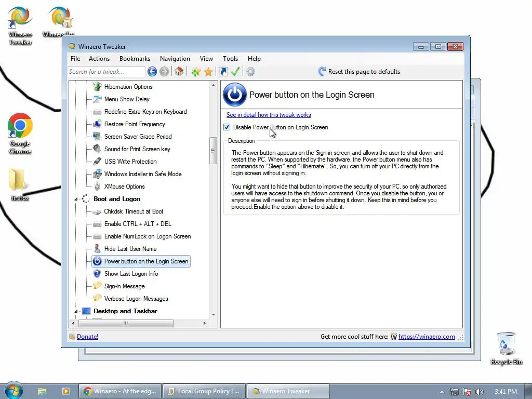
Task: Click the 3:41 PM taskbar clock
Action: pos(506,392)
